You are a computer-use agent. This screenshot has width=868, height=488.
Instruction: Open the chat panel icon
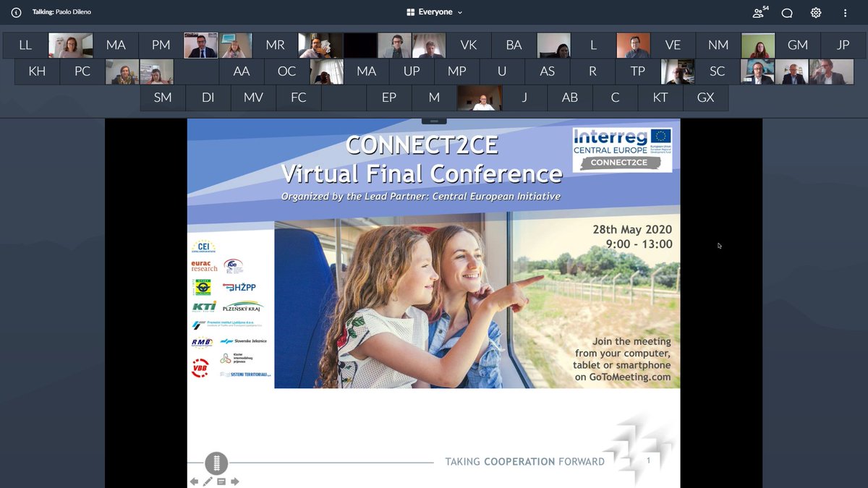point(787,12)
